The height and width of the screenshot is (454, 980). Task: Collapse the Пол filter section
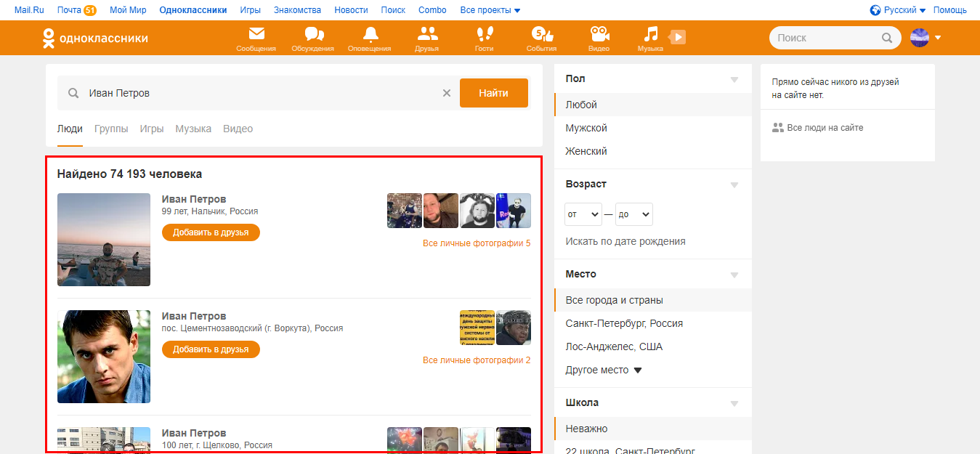point(734,79)
